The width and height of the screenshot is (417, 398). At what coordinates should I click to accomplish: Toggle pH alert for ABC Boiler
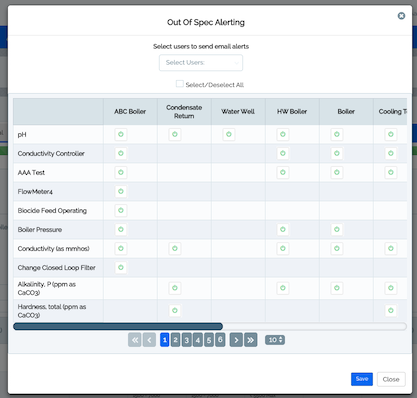(121, 134)
